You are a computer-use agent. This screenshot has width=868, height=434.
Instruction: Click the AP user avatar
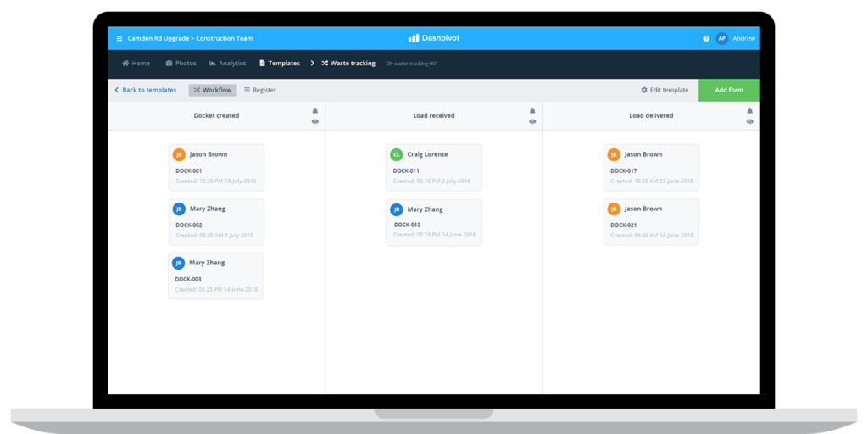tap(721, 38)
